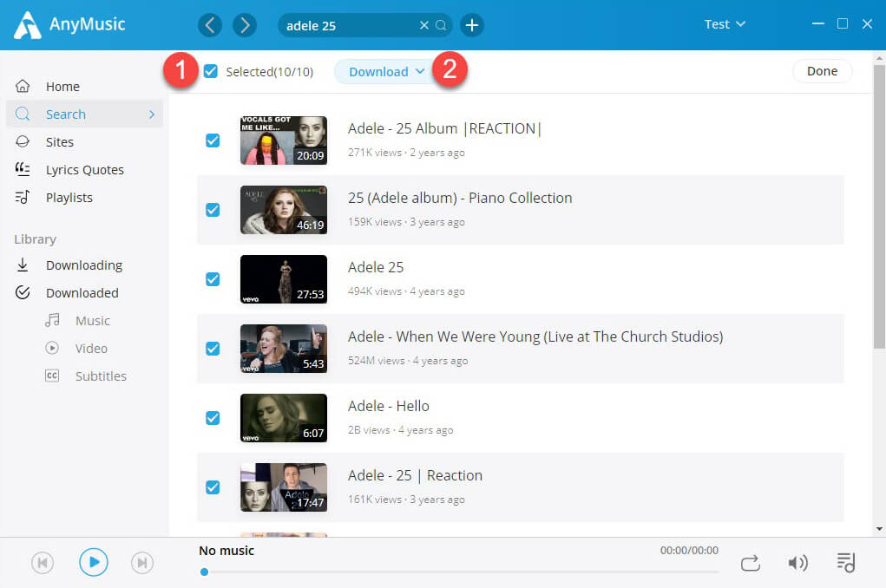The image size is (886, 588).
Task: Click title 25 (Adele album) - Piano Collection
Action: [x=460, y=199]
